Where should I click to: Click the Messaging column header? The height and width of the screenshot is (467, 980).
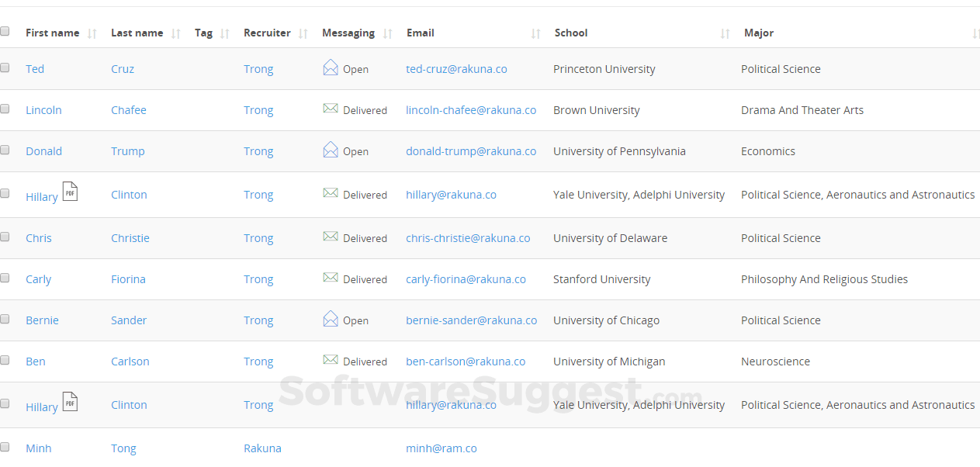[348, 33]
